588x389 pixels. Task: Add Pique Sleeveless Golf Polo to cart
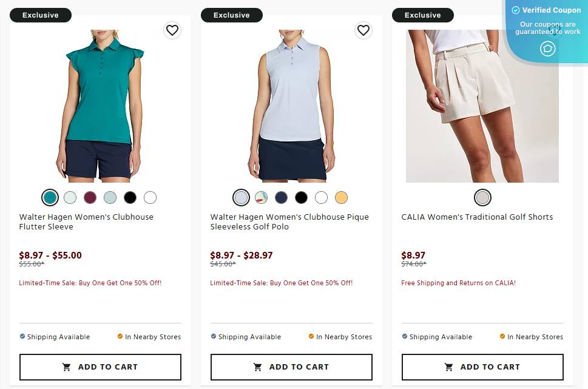tap(291, 367)
